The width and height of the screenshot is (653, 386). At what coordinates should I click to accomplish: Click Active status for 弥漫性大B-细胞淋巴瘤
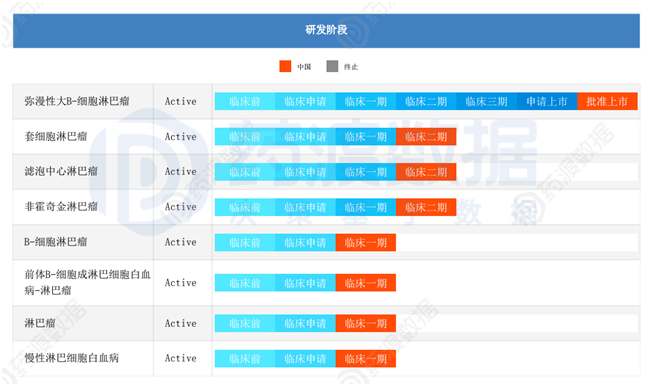[181, 101]
